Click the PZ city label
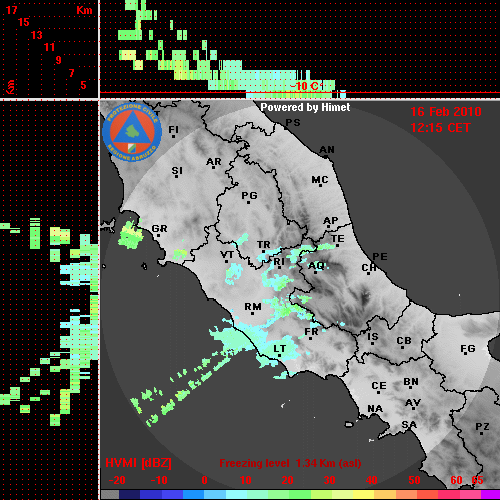This screenshot has height=500, width=500. click(x=482, y=427)
